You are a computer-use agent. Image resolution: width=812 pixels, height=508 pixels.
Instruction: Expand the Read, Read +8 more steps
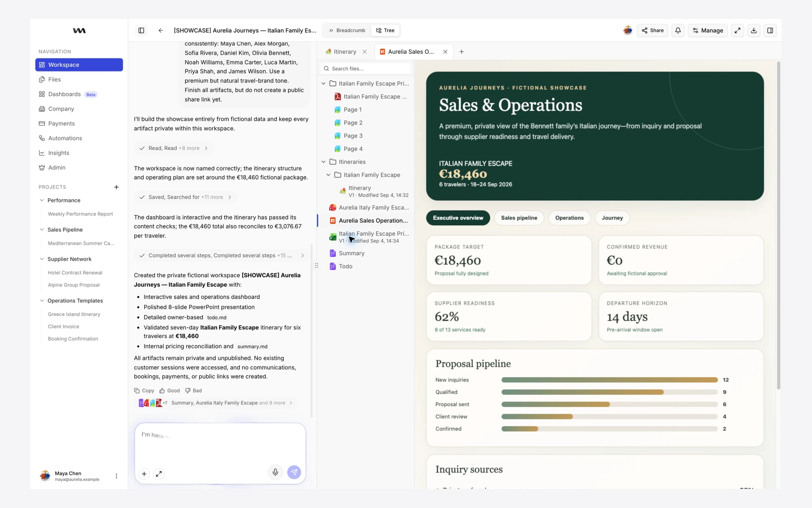tap(174, 148)
